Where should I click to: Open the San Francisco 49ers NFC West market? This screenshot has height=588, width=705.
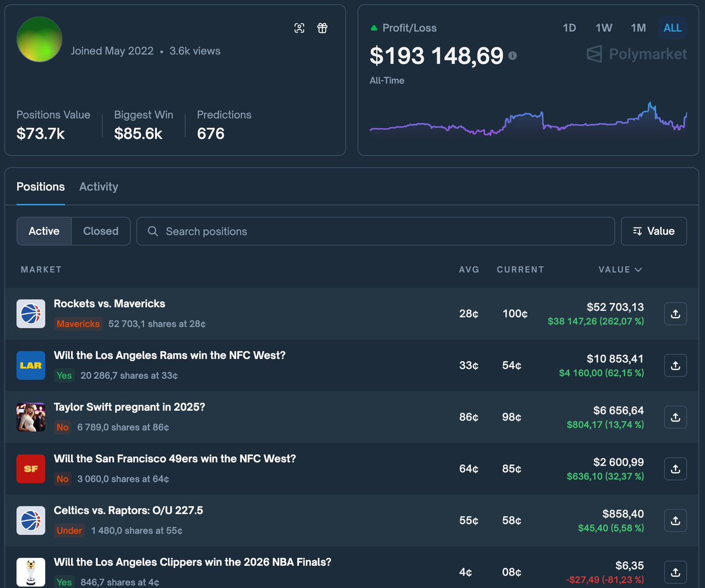[x=174, y=459]
